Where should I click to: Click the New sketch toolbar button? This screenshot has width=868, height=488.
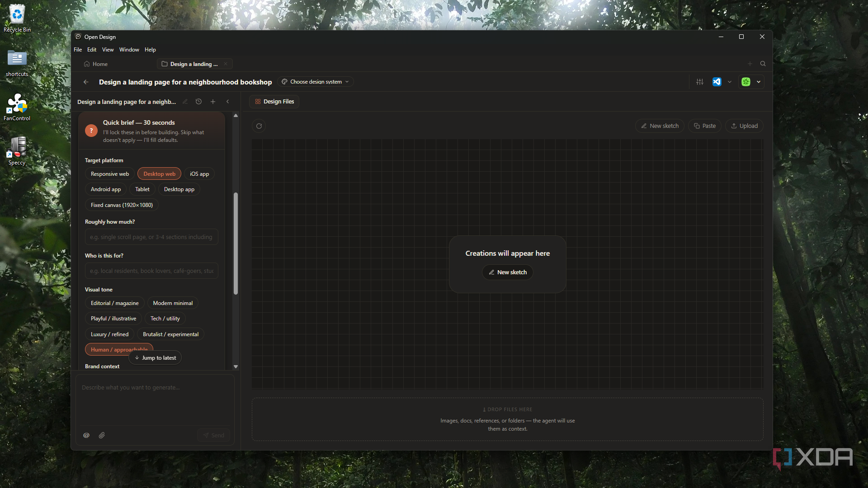pyautogui.click(x=660, y=126)
